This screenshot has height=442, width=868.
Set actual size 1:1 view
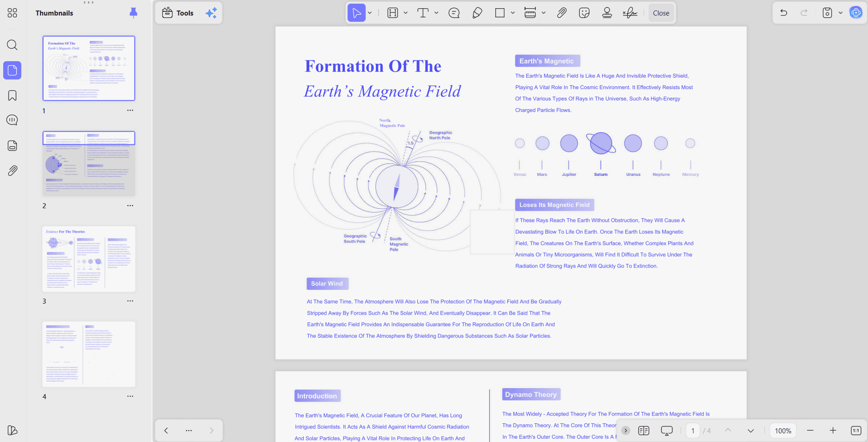(x=856, y=431)
